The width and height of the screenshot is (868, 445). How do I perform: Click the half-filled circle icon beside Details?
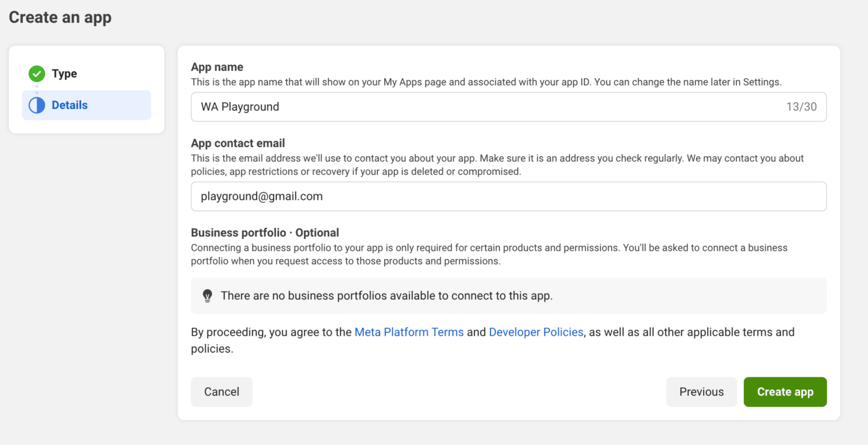coord(37,106)
